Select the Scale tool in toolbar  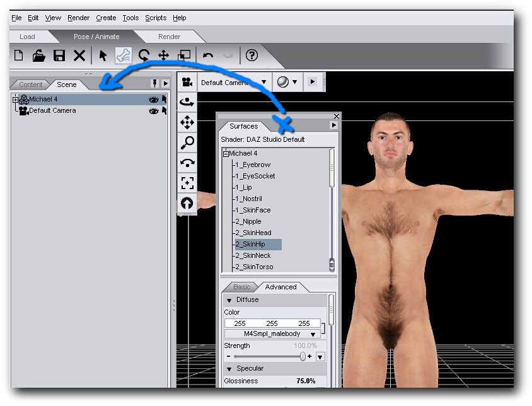[184, 55]
